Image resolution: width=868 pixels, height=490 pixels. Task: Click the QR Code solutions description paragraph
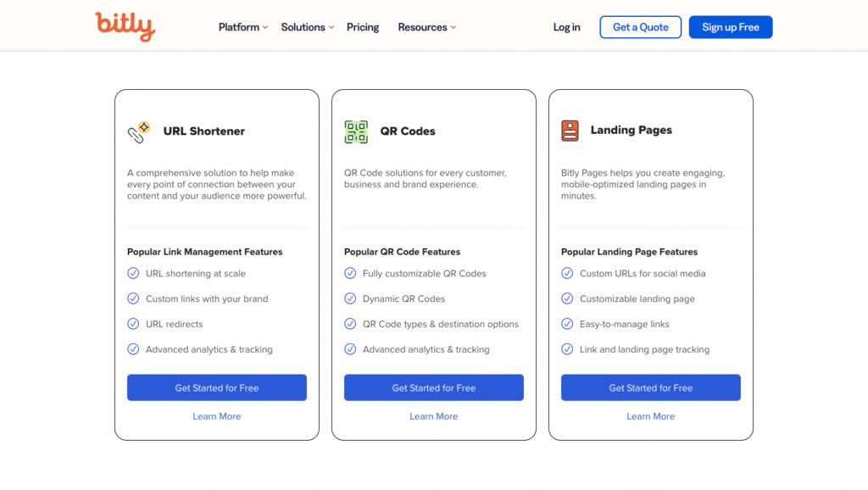426,179
